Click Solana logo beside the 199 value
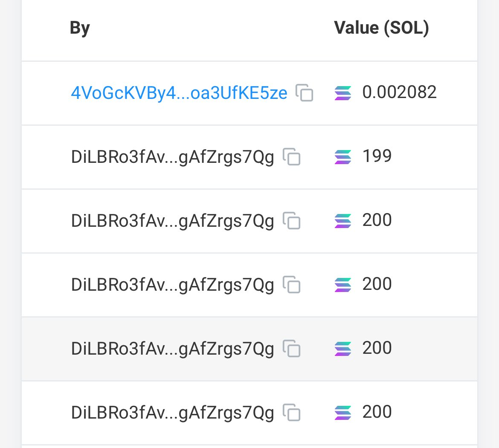Image resolution: width=499 pixels, height=448 pixels. point(343,157)
